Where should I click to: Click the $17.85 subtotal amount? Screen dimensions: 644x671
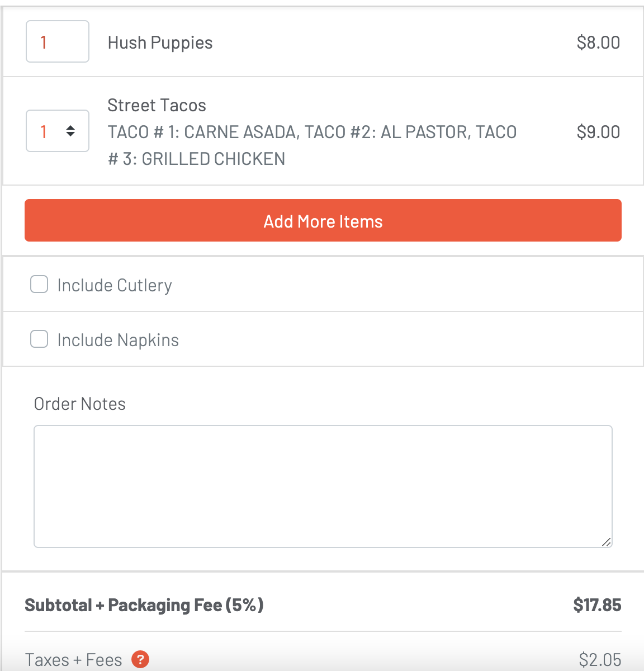597,605
